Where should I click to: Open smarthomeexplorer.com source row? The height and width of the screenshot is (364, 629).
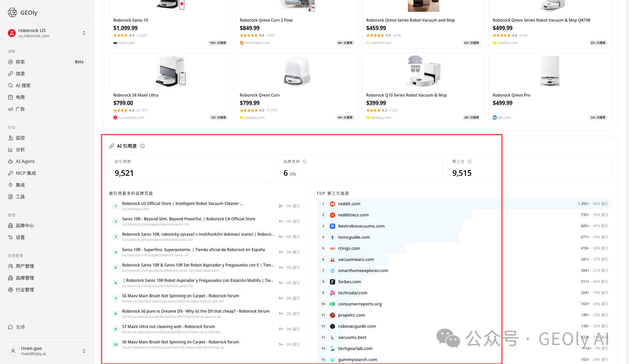click(464, 271)
